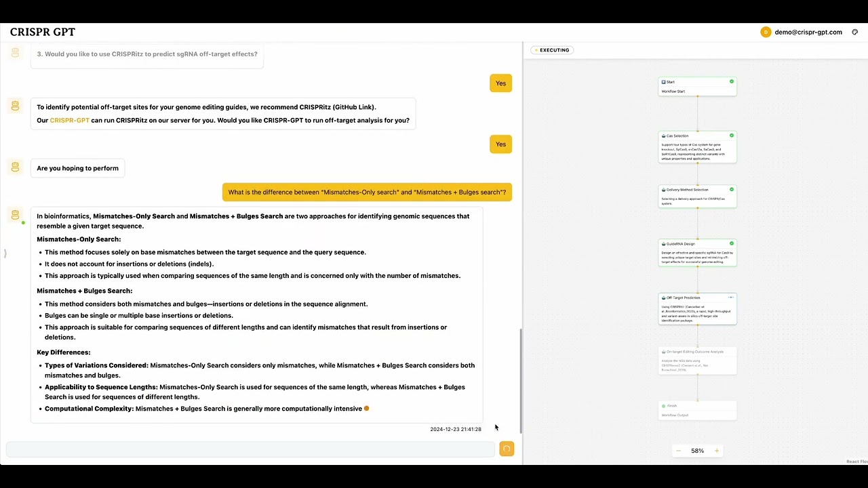The image size is (868, 488).
Task: Click the EXECUTING status badge
Action: (x=553, y=50)
